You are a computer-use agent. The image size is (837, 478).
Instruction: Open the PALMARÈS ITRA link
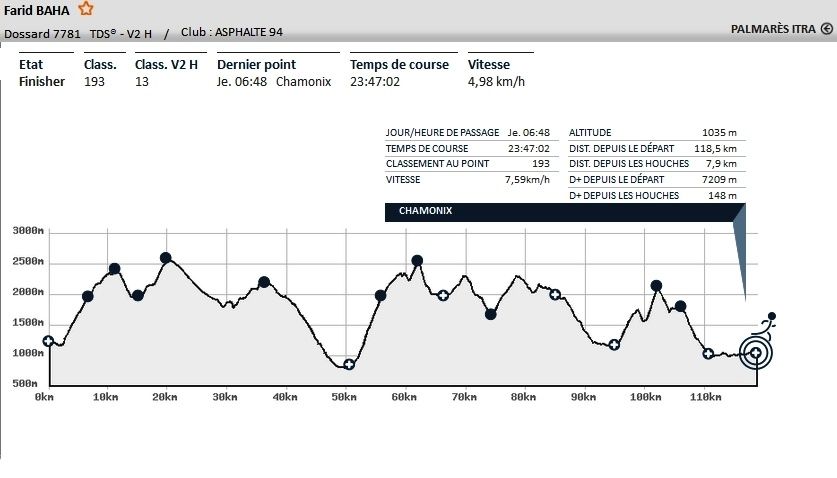pos(774,29)
